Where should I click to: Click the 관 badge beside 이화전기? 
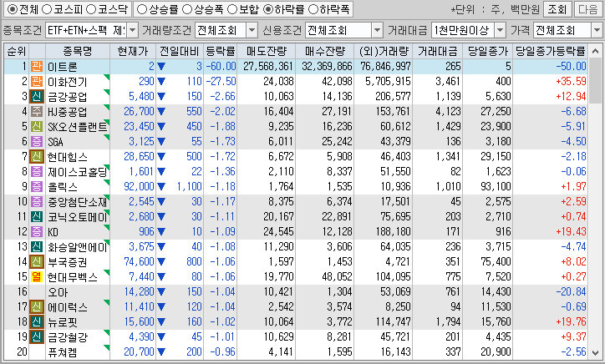point(37,81)
